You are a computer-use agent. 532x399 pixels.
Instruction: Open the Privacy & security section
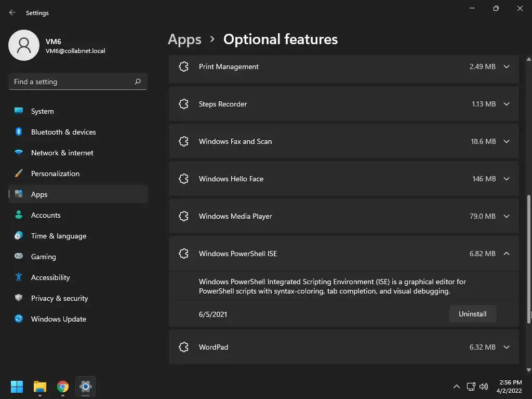pyautogui.click(x=59, y=298)
